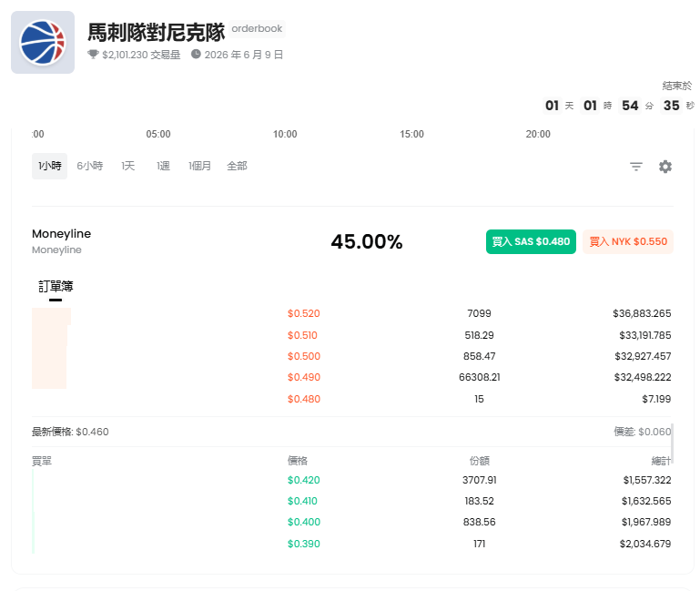
Task: Select ask price $0.520
Action: pos(303,313)
